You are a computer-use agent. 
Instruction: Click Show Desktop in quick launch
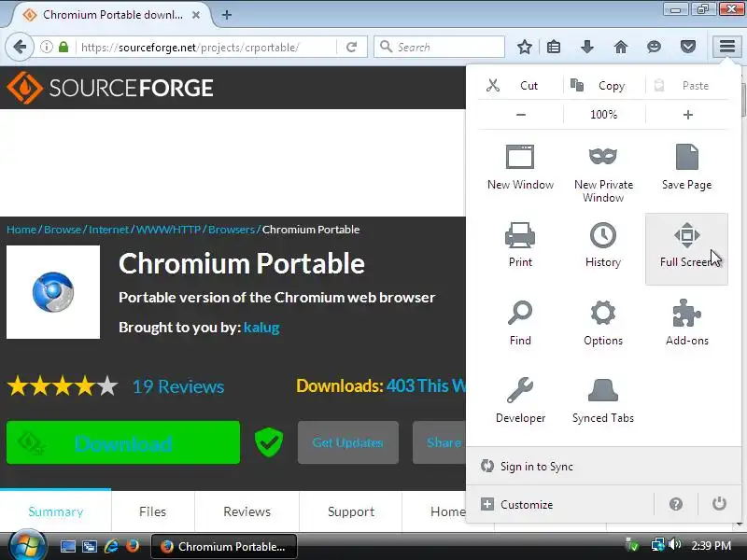(67, 546)
